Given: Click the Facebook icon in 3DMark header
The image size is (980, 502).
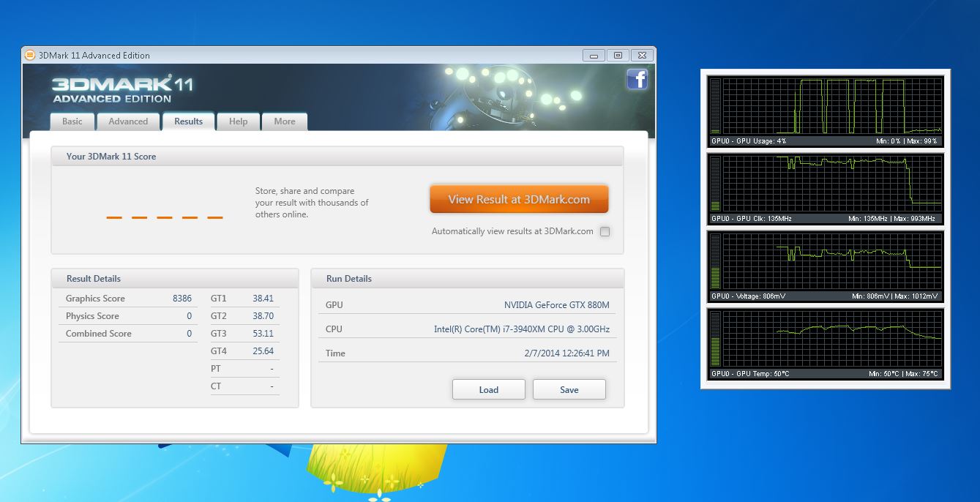Looking at the screenshot, I should 637,79.
